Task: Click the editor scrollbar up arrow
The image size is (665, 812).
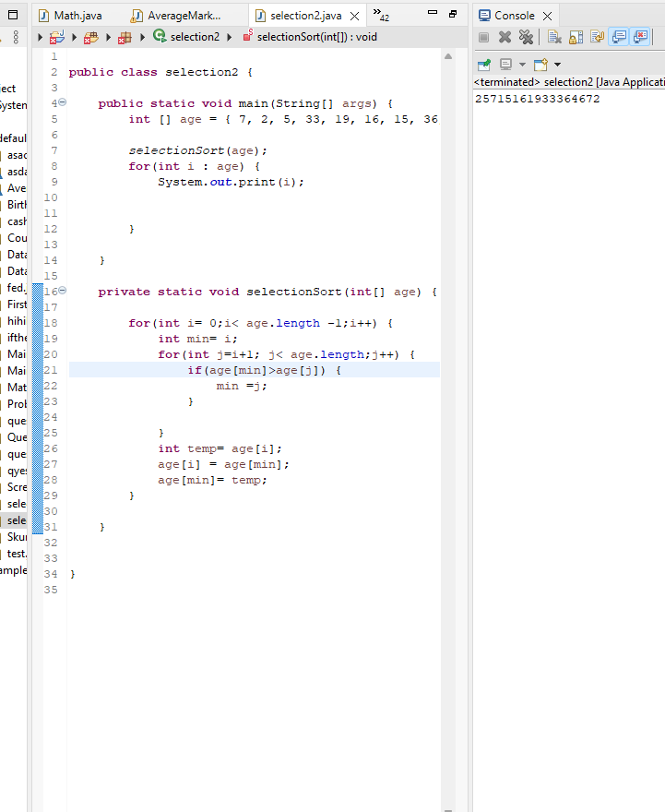Action: tap(448, 56)
